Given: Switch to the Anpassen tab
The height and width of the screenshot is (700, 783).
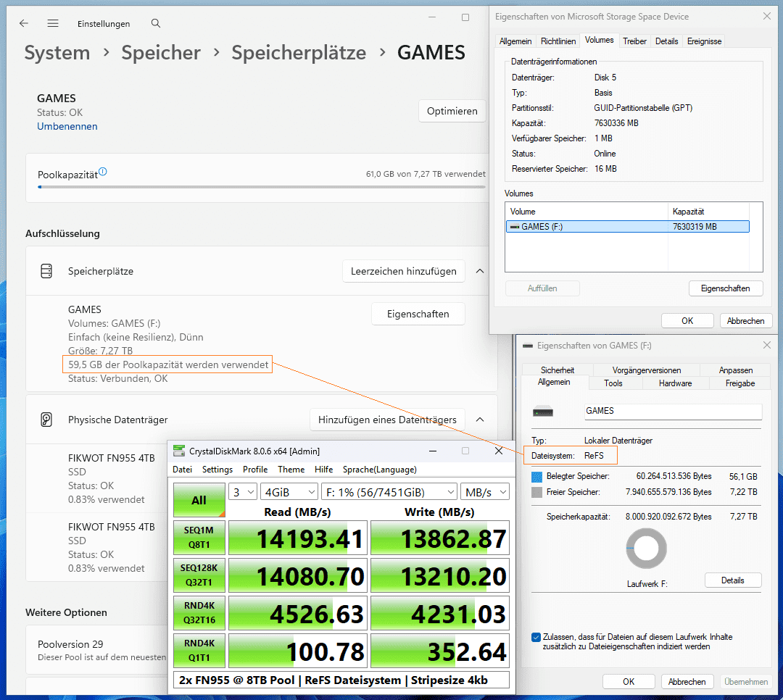Looking at the screenshot, I should tap(736, 370).
